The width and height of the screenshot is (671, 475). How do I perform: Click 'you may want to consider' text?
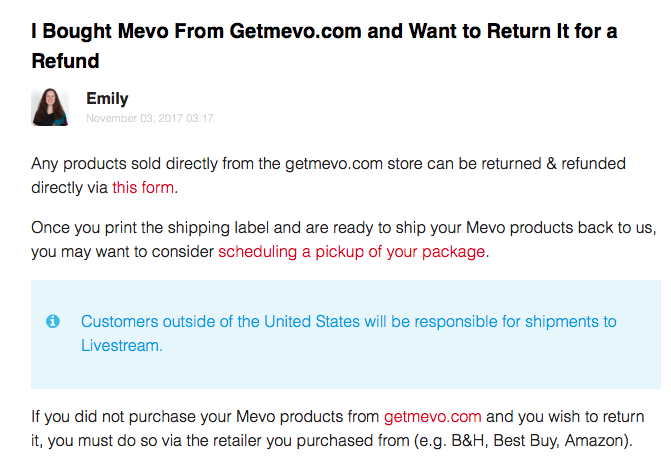click(122, 252)
